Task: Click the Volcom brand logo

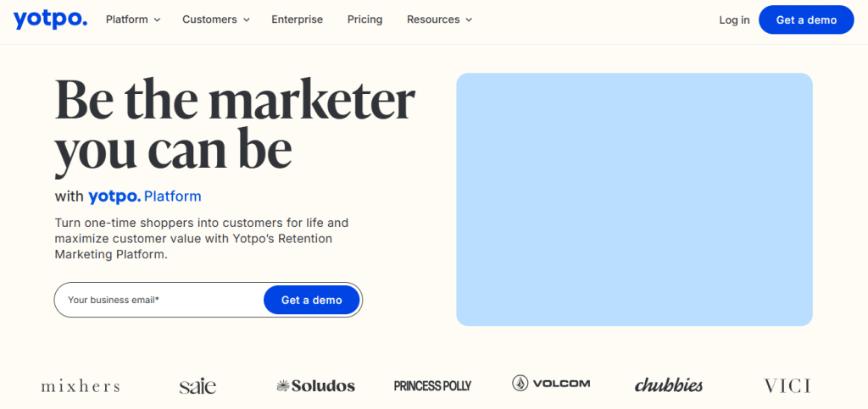Action: tap(551, 384)
